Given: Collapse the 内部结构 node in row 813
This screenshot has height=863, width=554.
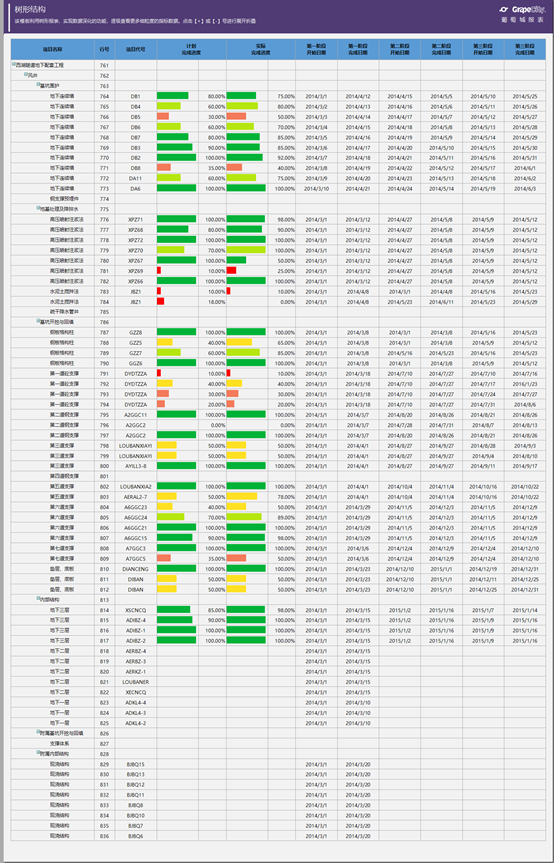Looking at the screenshot, I should click(x=38, y=599).
